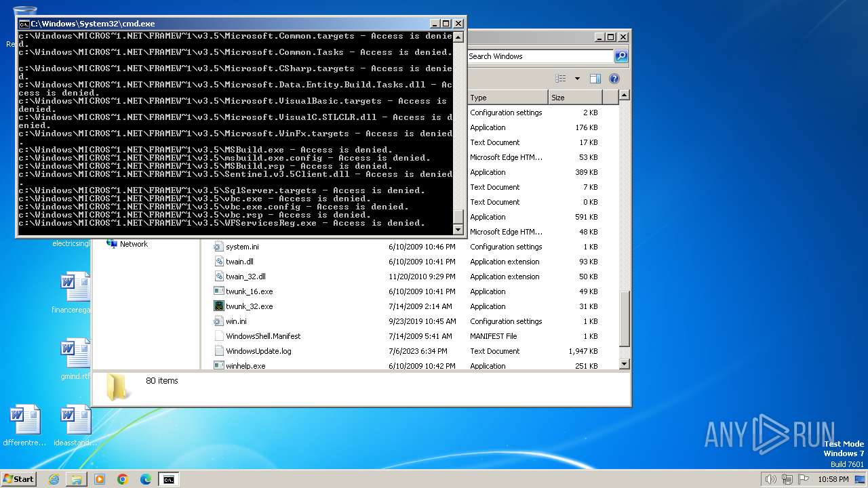Click the 591 KB size cell
Image resolution: width=868 pixels, height=488 pixels.
587,217
